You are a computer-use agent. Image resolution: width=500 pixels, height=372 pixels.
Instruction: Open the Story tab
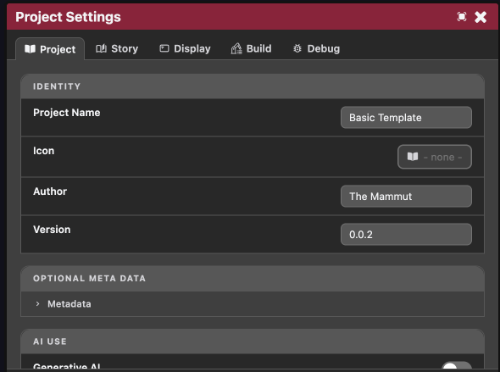(x=117, y=49)
